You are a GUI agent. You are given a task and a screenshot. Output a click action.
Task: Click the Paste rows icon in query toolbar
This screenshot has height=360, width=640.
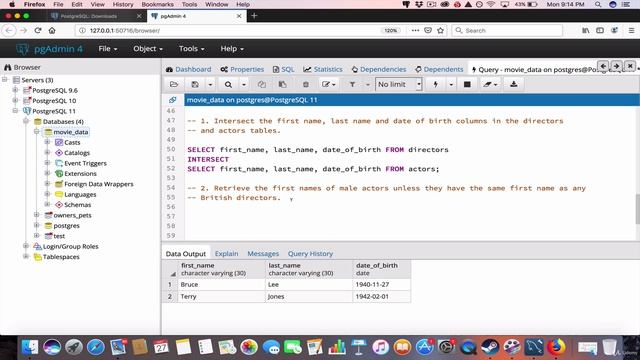click(x=282, y=84)
